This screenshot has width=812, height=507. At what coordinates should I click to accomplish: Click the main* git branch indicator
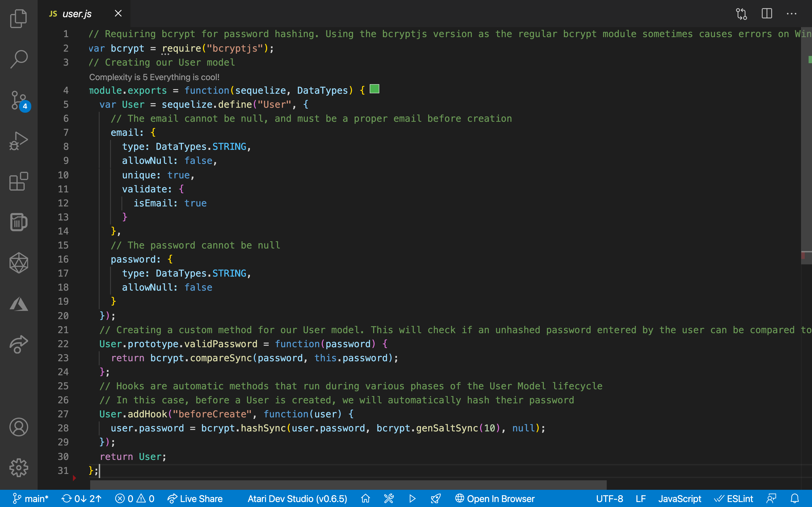pyautogui.click(x=31, y=499)
